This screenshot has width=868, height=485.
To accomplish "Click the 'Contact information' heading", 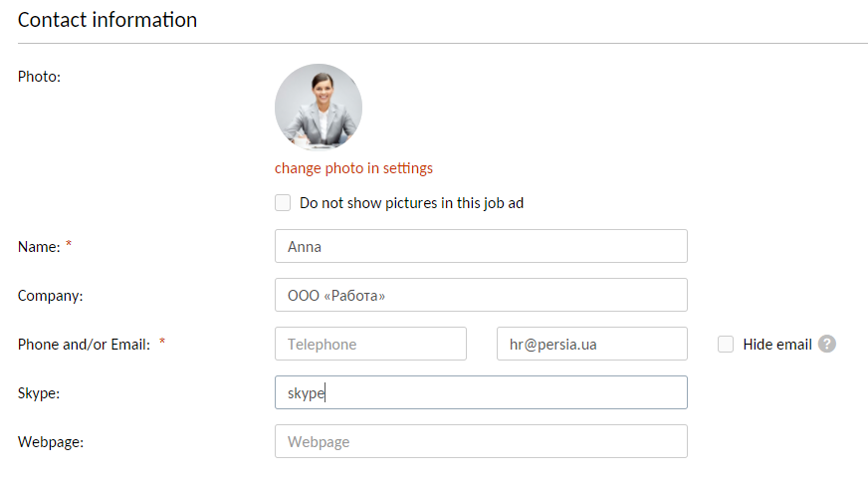I will point(108,20).
